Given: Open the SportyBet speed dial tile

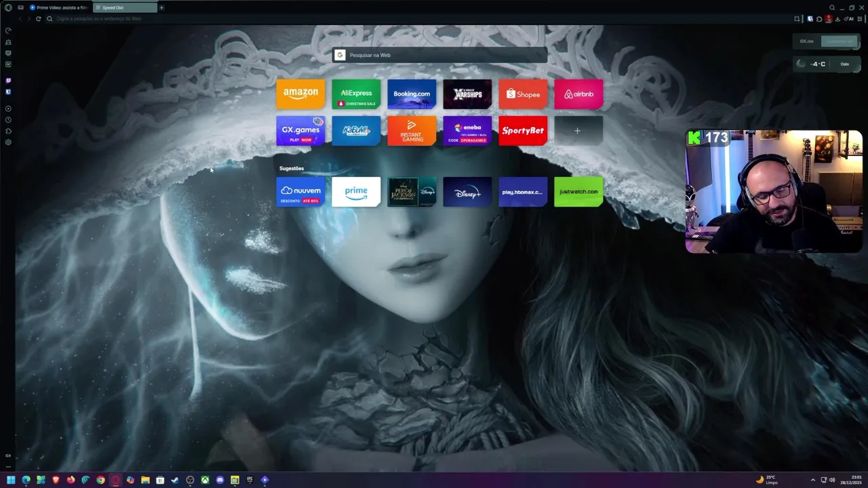Looking at the screenshot, I should click(x=523, y=131).
